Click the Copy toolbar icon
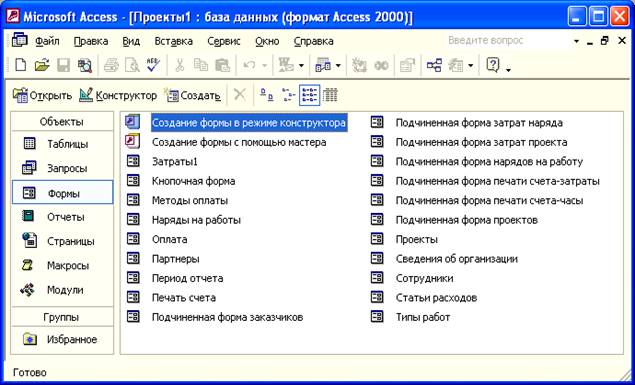Image resolution: width=635 pixels, height=385 pixels. pyautogui.click(x=201, y=65)
